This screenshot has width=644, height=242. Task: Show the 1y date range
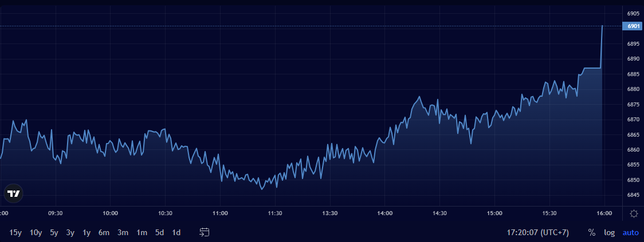click(87, 233)
